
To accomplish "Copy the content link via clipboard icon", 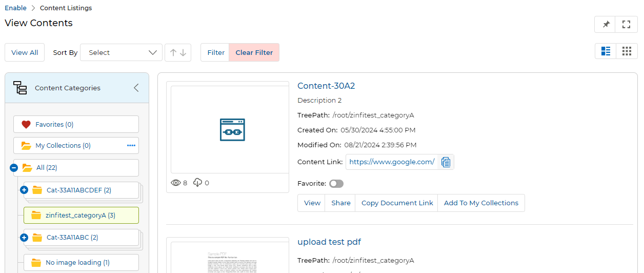I will pyautogui.click(x=446, y=162).
